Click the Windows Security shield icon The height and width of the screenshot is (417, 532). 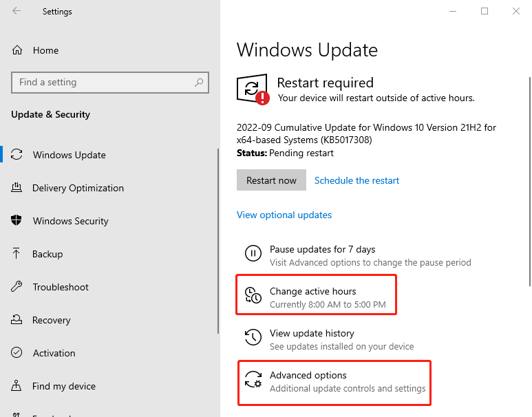pos(17,220)
